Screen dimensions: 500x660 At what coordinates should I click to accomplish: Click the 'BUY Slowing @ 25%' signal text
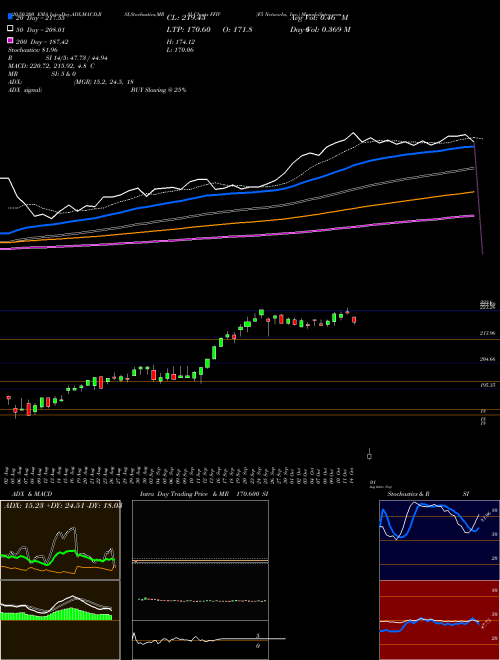pos(158,90)
